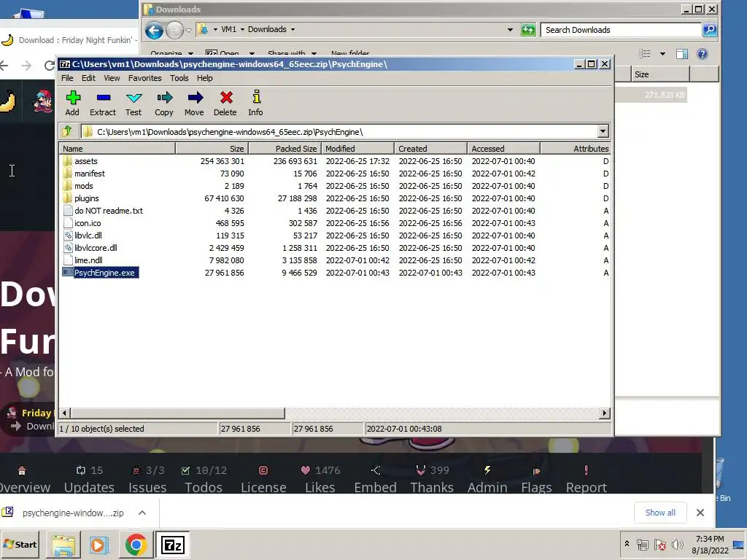The width and height of the screenshot is (747, 560).
Task: Select the libvlc.dll file
Action: pyautogui.click(x=88, y=236)
